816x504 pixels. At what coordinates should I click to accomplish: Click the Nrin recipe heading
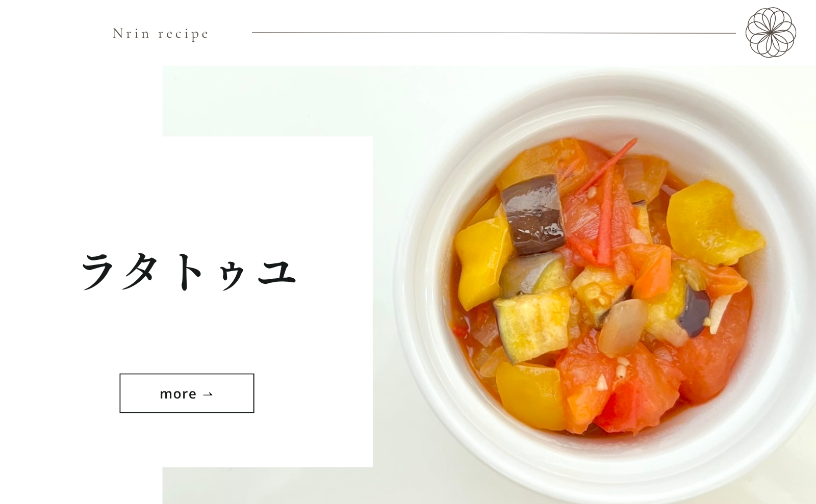pos(161,34)
